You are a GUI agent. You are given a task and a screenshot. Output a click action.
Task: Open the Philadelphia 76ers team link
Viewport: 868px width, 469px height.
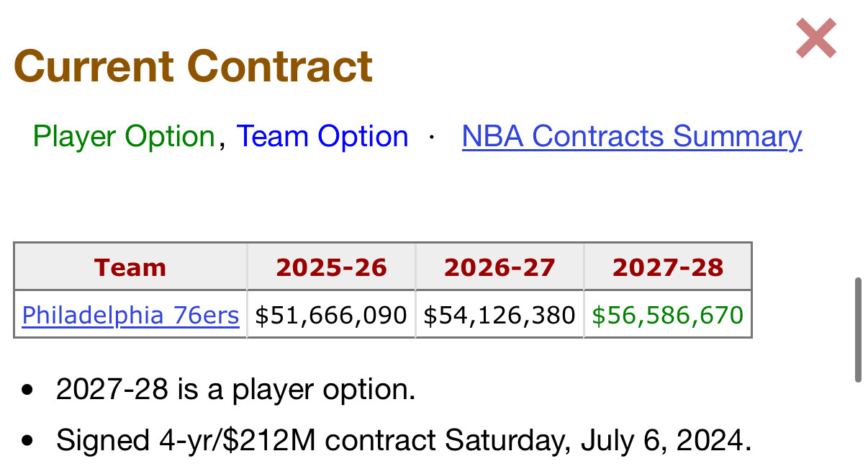130,315
